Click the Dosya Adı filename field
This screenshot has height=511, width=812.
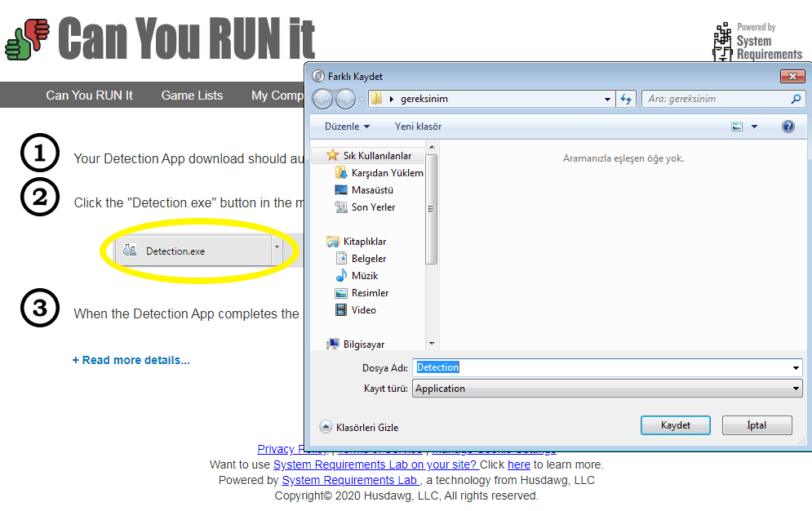(604, 367)
